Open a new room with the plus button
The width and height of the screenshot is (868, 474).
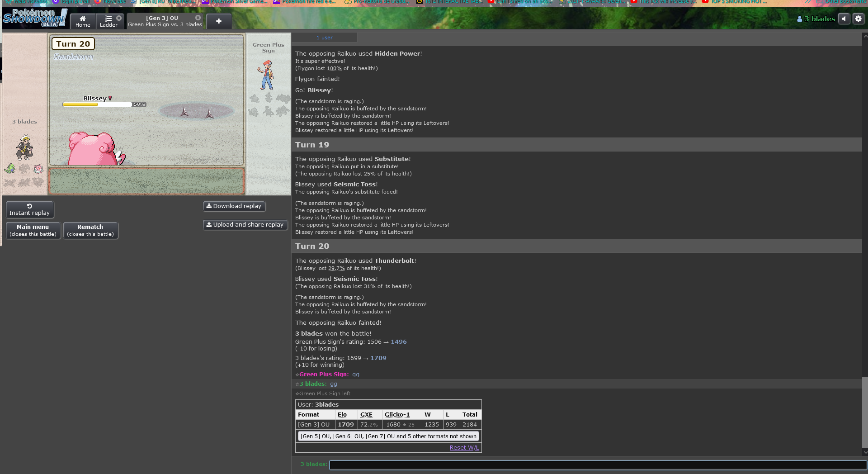click(x=219, y=21)
